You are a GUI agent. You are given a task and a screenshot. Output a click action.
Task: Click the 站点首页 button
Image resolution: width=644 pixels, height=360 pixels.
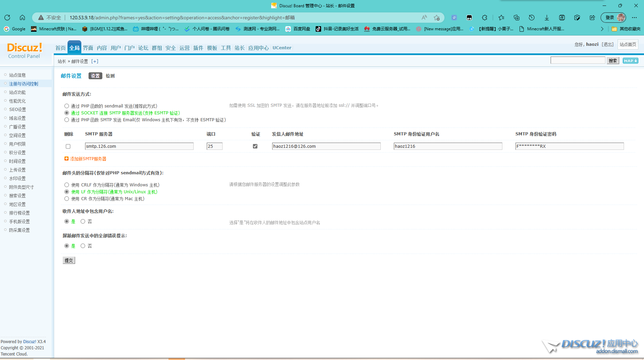pos(628,44)
